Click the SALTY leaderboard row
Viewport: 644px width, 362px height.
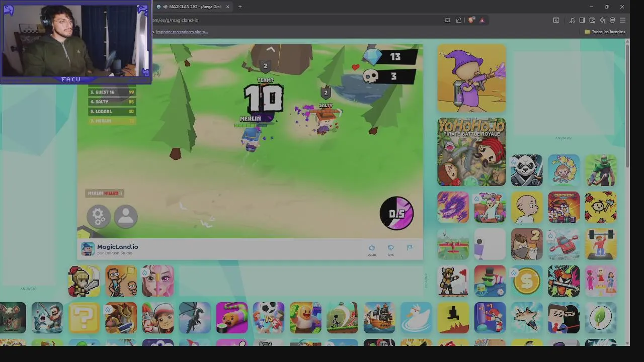(x=112, y=102)
